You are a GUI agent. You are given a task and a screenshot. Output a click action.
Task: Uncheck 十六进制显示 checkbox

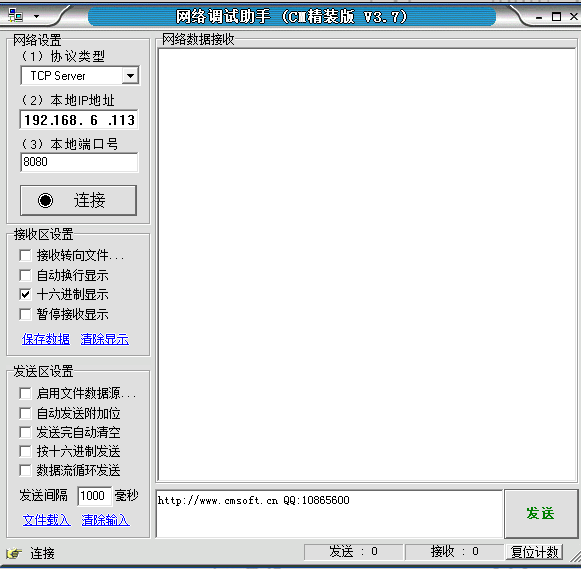[x=25, y=295]
